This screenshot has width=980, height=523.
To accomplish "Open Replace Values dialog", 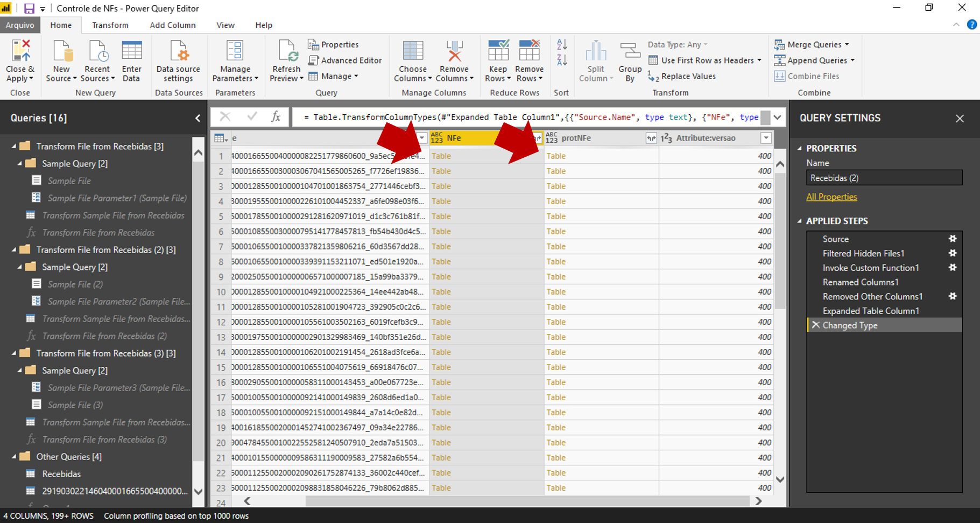I will click(682, 76).
